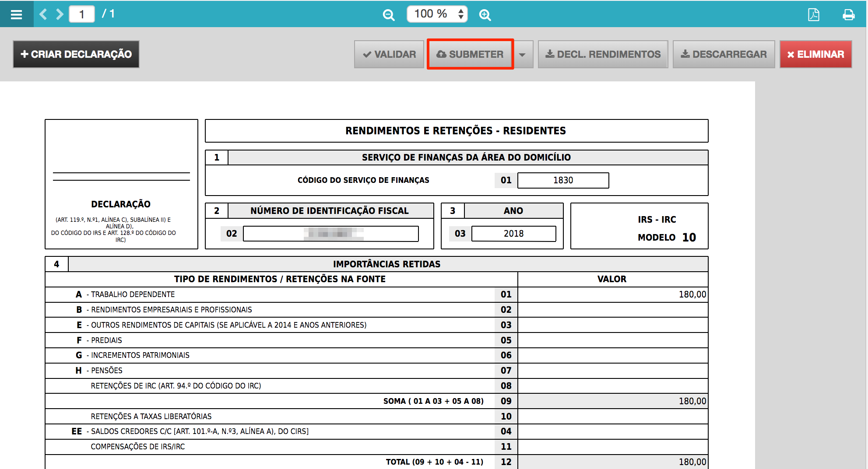This screenshot has height=469, width=868.
Task: Select the Número de Identificação Fiscal field
Action: (x=331, y=233)
